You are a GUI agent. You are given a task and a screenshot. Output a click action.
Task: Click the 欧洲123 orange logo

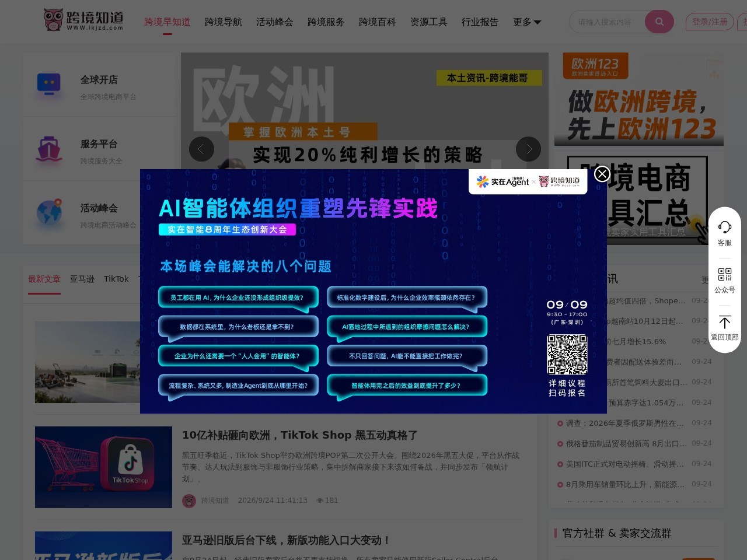pyautogui.click(x=595, y=66)
